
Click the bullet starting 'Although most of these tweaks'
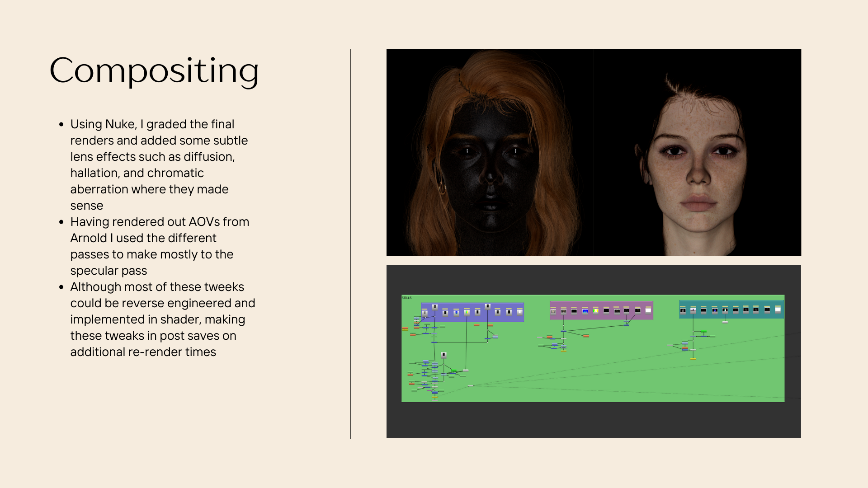pos(158,319)
